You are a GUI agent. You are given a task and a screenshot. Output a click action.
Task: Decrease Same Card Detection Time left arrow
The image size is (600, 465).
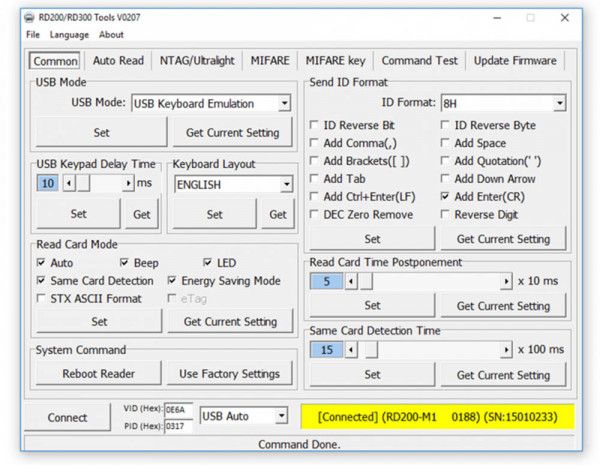point(351,350)
